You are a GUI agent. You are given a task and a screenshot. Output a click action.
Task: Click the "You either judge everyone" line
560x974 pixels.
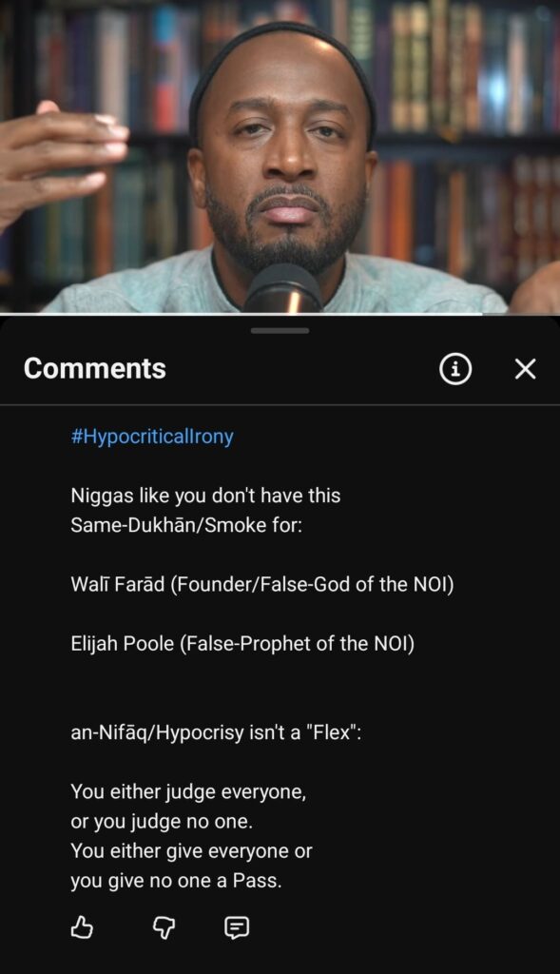point(188,792)
